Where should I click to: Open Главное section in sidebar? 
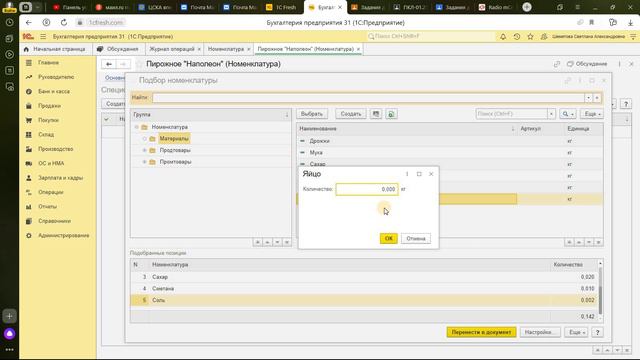49,63
